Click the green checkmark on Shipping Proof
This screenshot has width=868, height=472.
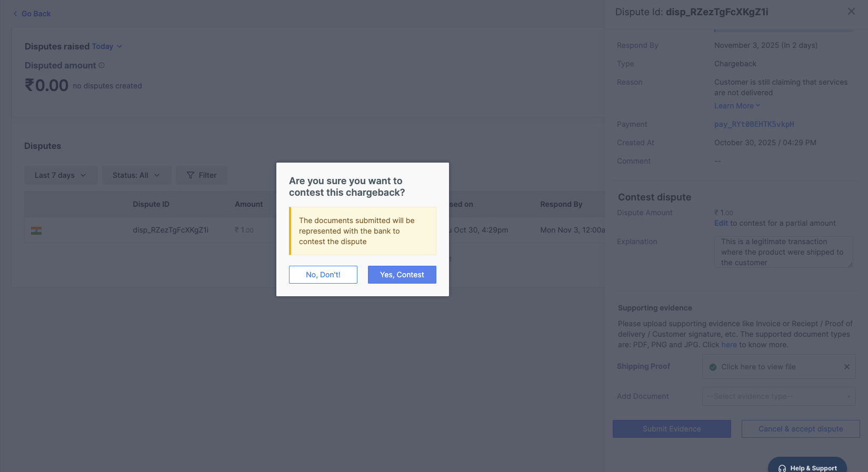[713, 367]
